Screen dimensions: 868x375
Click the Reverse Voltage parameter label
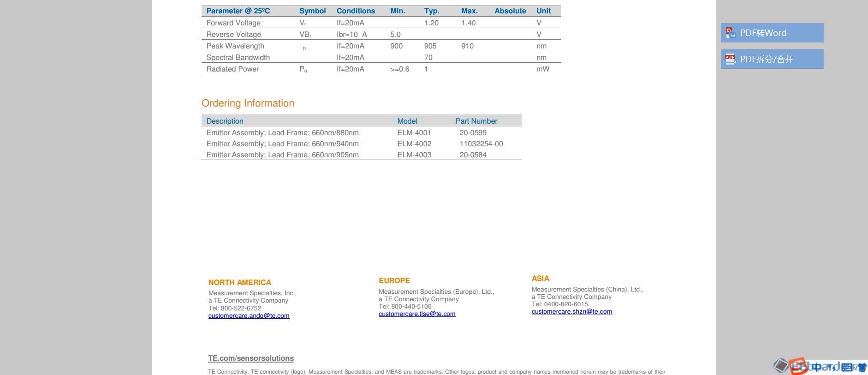[x=233, y=35]
